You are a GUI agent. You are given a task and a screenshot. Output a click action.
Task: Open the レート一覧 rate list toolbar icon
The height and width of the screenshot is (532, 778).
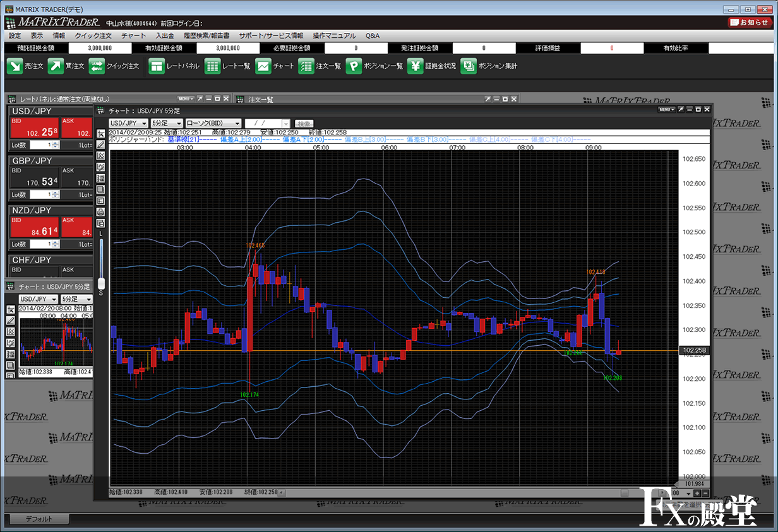pyautogui.click(x=213, y=66)
